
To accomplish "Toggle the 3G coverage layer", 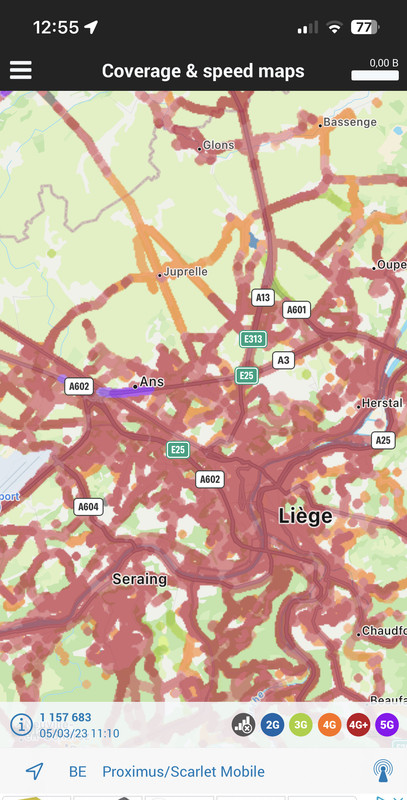I will pyautogui.click(x=301, y=724).
